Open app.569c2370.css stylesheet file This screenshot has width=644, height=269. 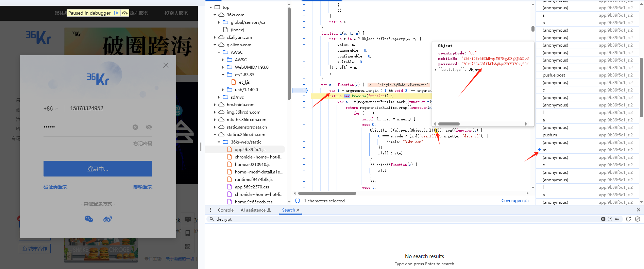click(252, 187)
